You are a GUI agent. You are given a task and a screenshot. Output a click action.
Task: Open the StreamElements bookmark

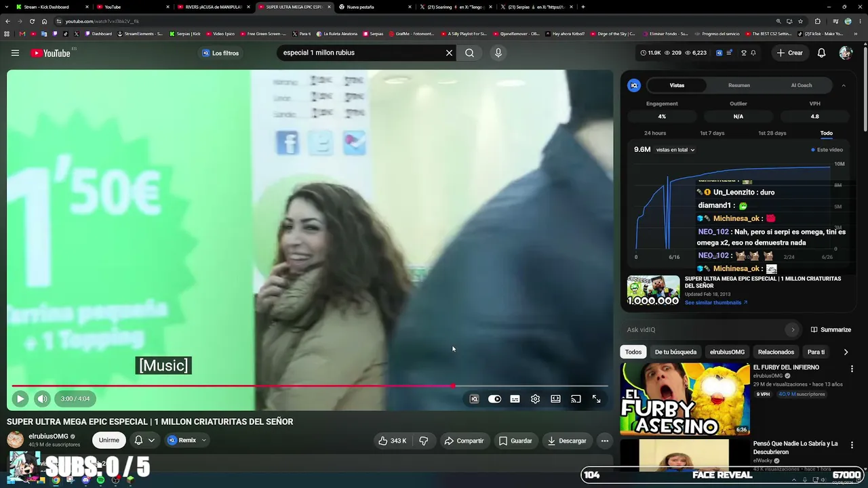[x=140, y=33]
